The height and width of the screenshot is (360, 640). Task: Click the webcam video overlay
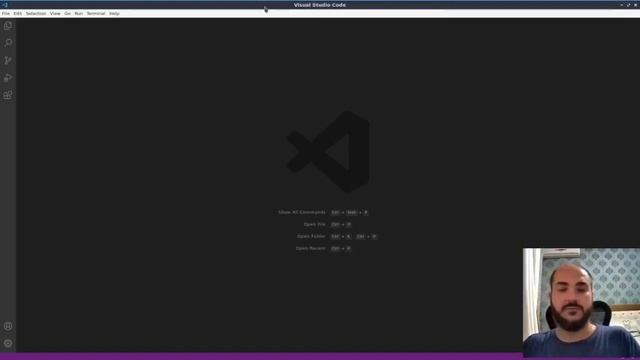tap(581, 302)
